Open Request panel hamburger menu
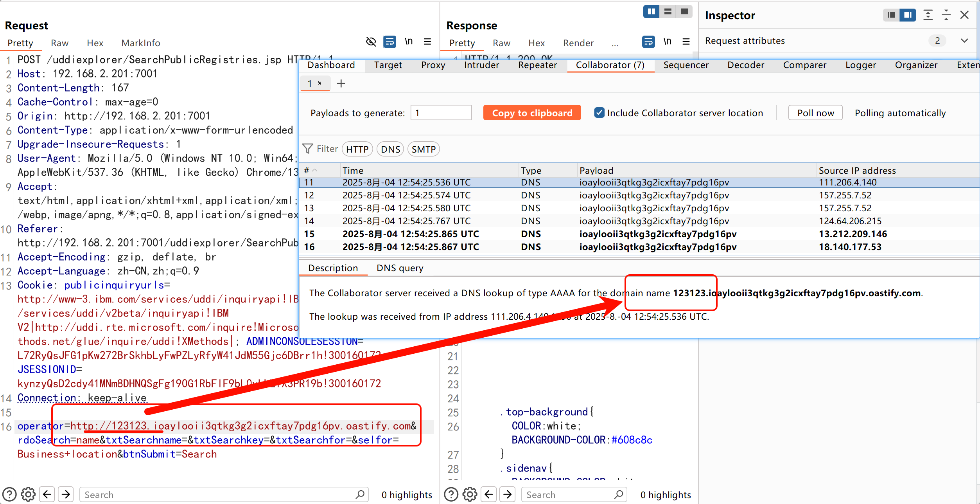 [427, 41]
